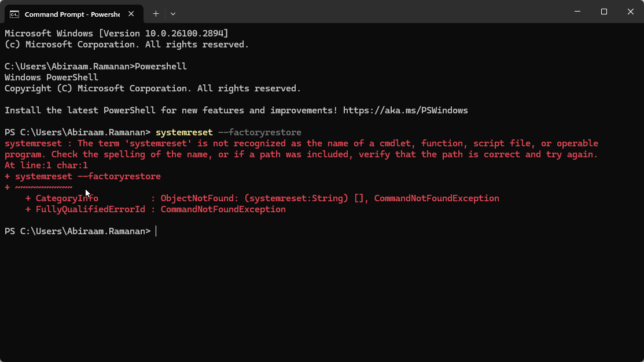Click the 'Windows PowerShell' text line

tap(51, 77)
